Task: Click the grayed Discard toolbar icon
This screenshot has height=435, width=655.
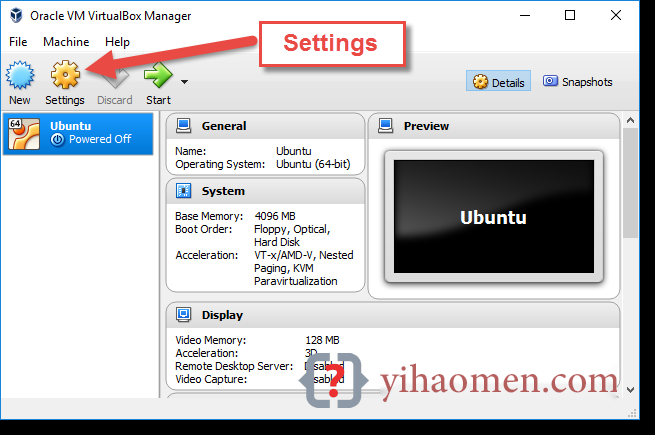Action: coord(115,76)
